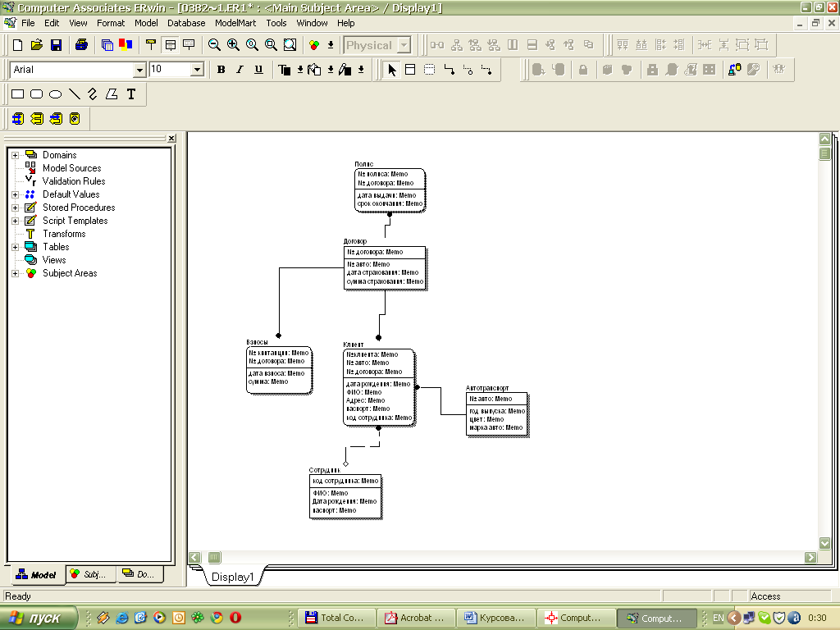The image size is (840, 630).
Task: Select Views in model tree
Action: click(x=54, y=260)
